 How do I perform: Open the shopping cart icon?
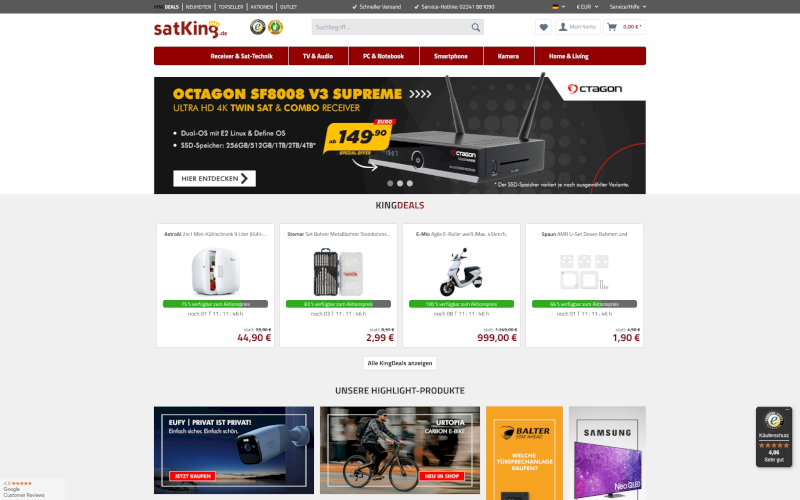pyautogui.click(x=612, y=27)
